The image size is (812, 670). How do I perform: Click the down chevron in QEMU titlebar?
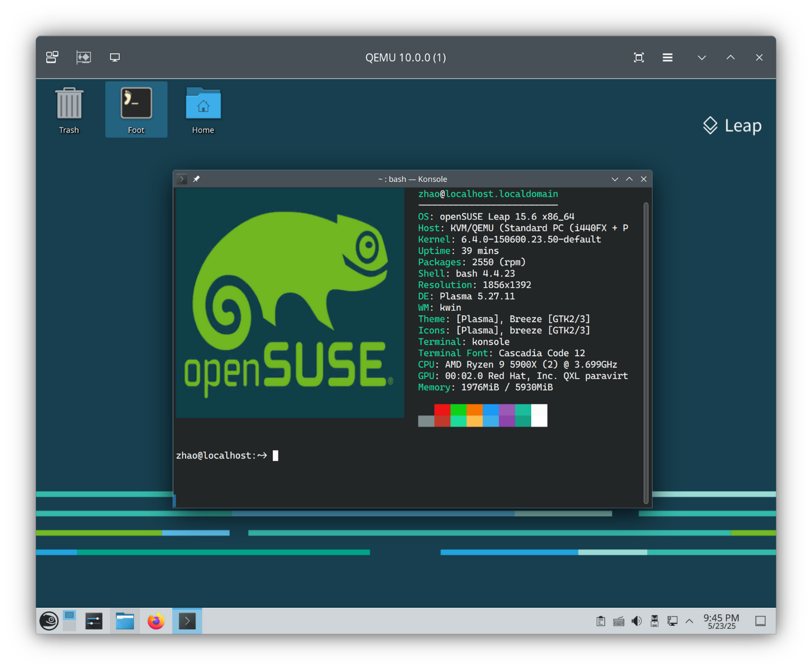[702, 57]
